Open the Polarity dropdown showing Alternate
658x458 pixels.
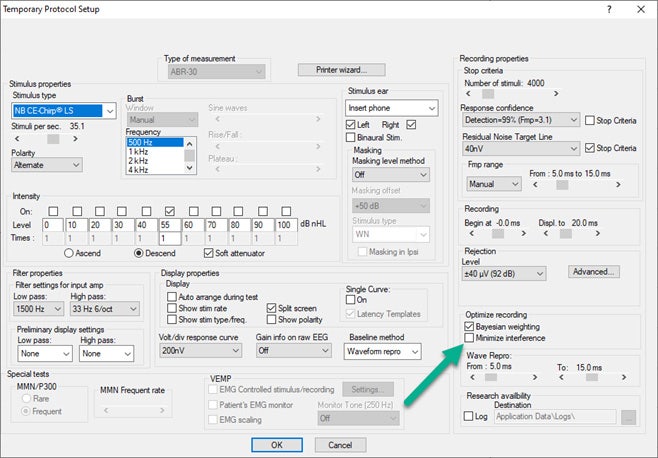47,165
